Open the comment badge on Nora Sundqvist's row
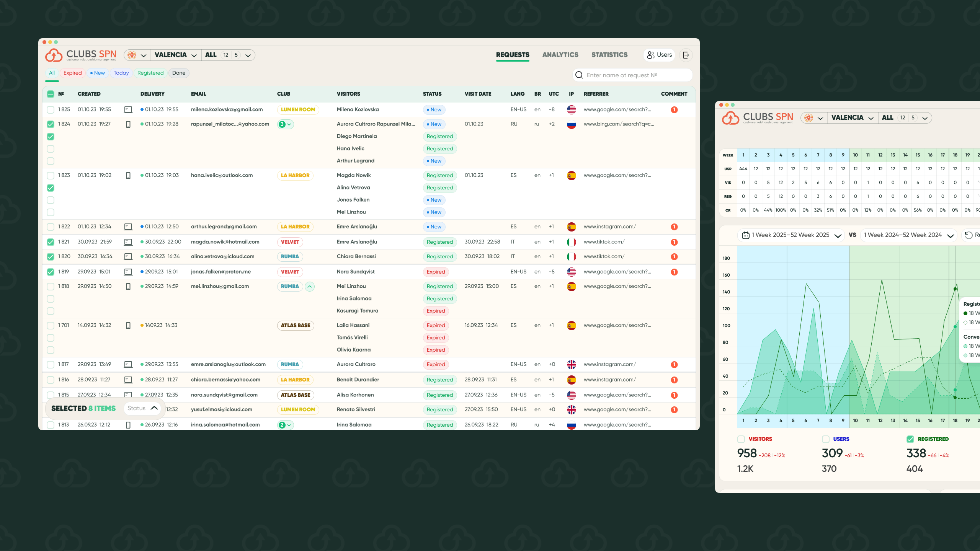The width and height of the screenshot is (980, 551). [x=674, y=272]
